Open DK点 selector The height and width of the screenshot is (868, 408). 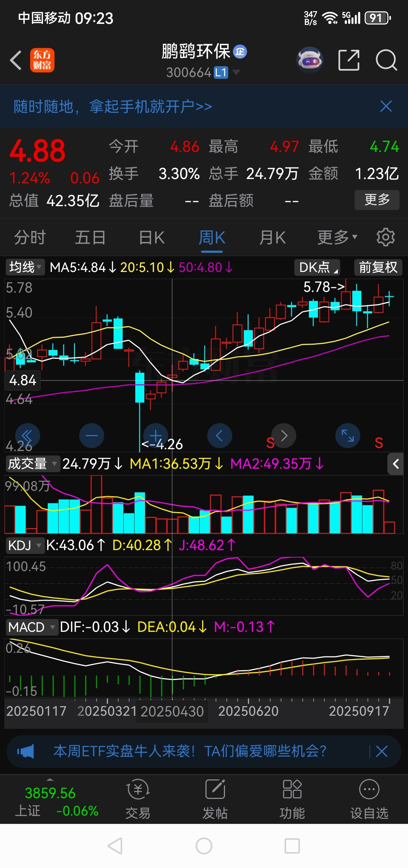click(317, 267)
